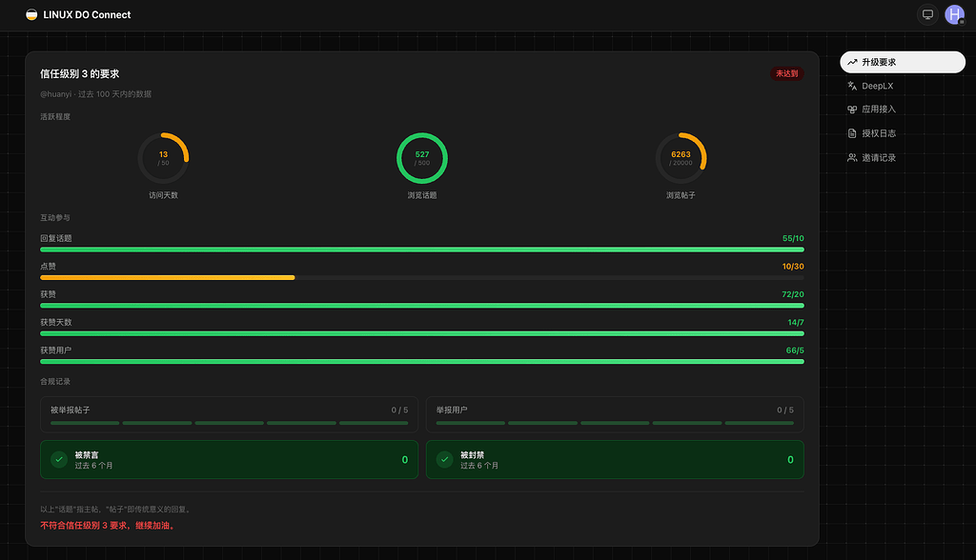Click the LINUX DO Connect title link

pos(87,15)
